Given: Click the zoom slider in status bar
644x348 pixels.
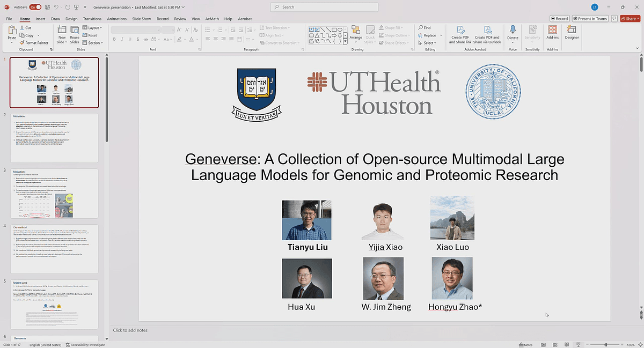Looking at the screenshot, I should [606, 345].
